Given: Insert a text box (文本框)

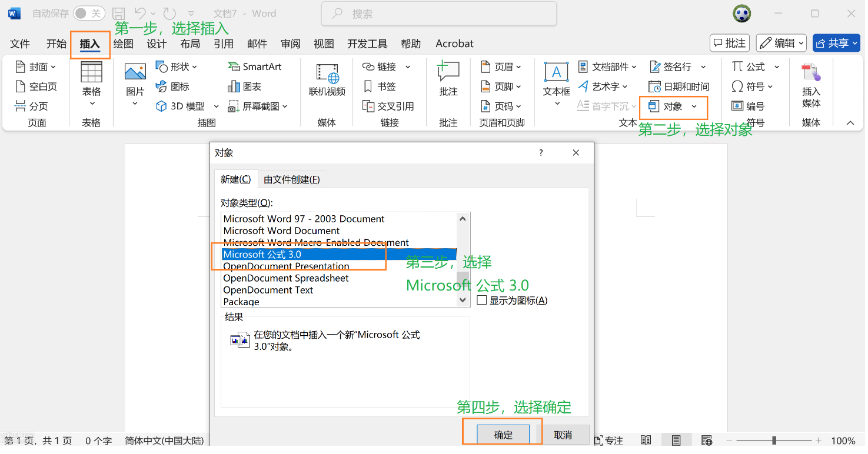Looking at the screenshot, I should click(x=556, y=85).
